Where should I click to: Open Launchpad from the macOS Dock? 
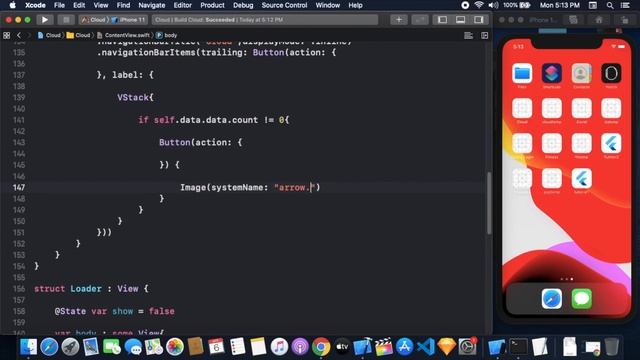[70, 347]
